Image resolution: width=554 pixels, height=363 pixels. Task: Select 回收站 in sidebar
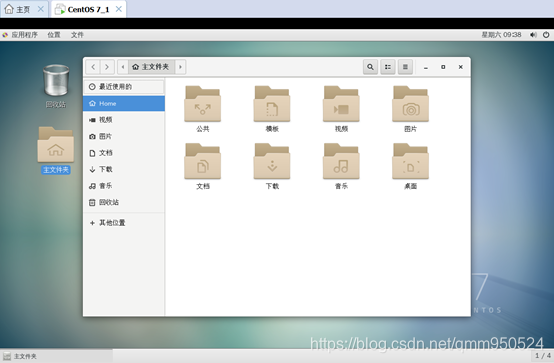[124, 202]
